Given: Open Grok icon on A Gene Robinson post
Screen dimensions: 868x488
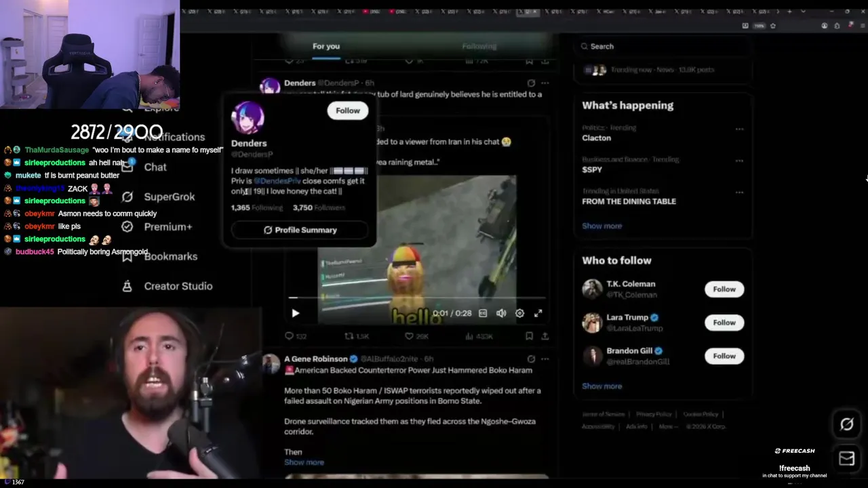Looking at the screenshot, I should pyautogui.click(x=531, y=359).
